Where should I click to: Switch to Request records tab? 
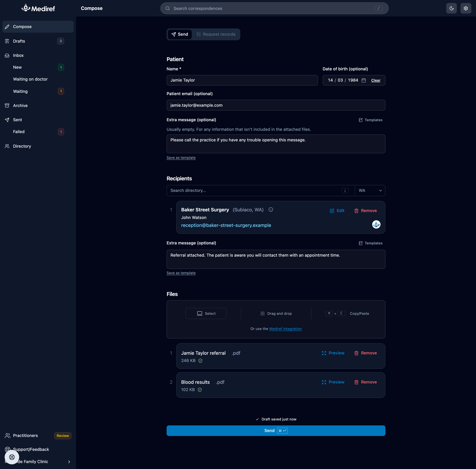click(216, 34)
